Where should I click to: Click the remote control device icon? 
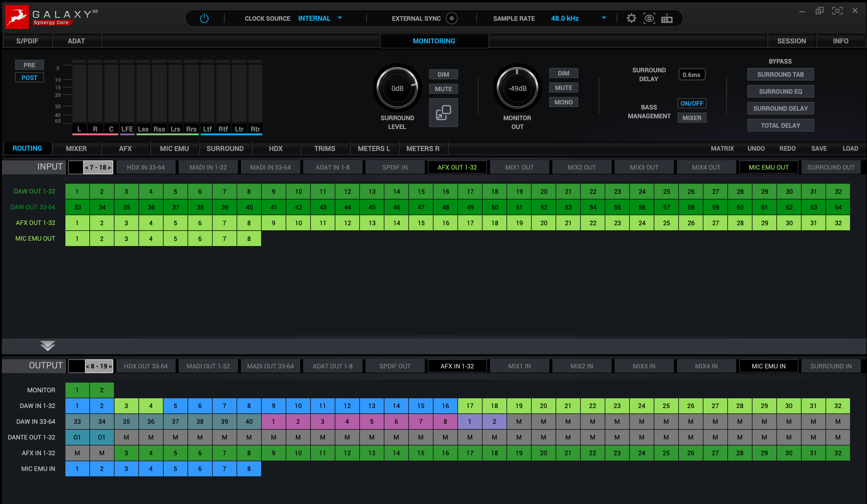tap(667, 18)
